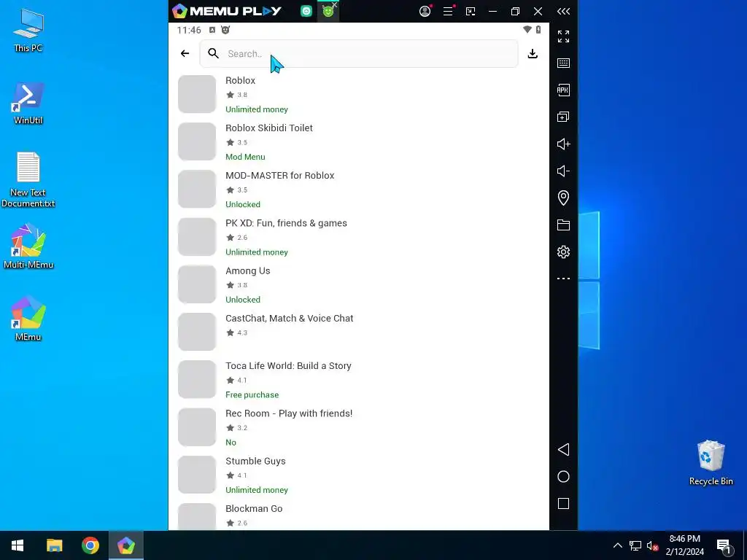
Task: Open the MEmu hamburger menu
Action: [448, 11]
